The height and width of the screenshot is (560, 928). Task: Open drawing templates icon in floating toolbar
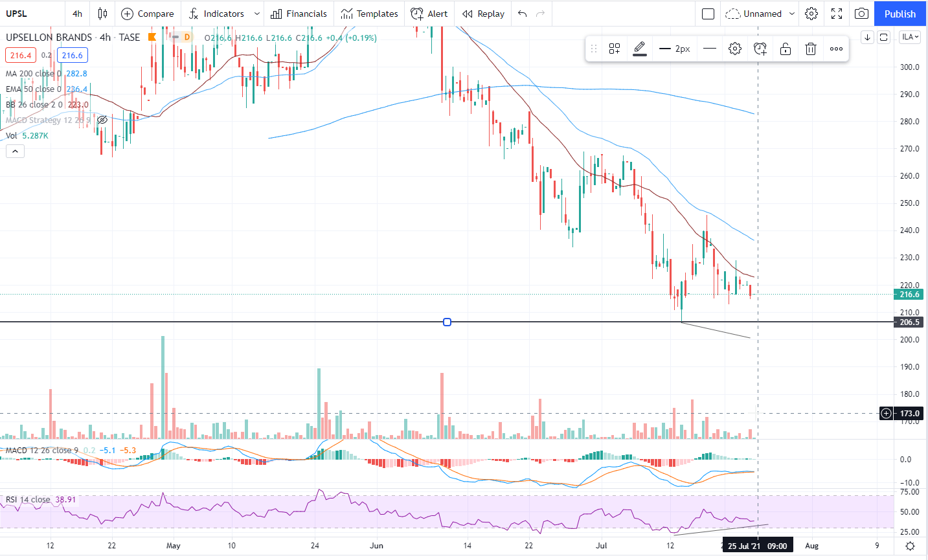(615, 49)
